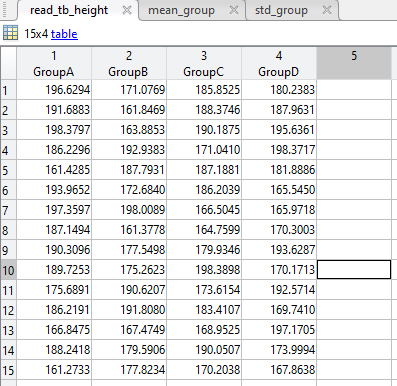Click cell with value 166.5045
This screenshot has height=386, width=397.
(x=204, y=210)
